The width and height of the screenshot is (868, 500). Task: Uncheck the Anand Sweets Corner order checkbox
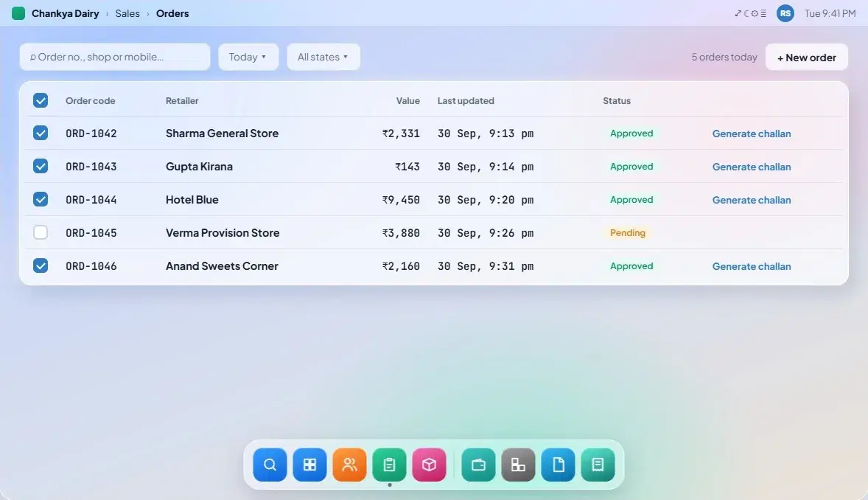41,266
